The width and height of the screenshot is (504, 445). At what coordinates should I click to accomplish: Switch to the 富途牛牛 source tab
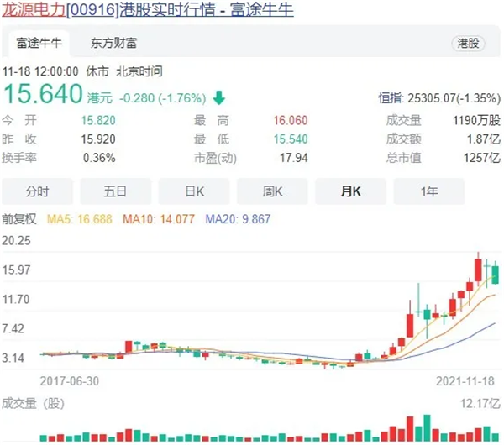click(39, 43)
